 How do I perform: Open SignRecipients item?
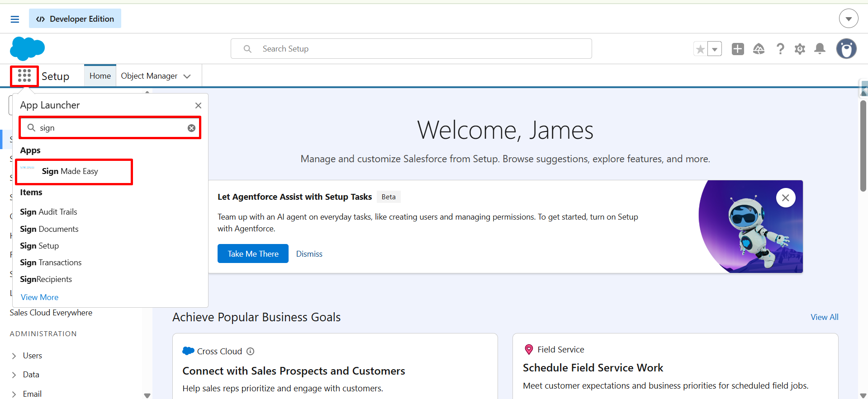coord(46,279)
